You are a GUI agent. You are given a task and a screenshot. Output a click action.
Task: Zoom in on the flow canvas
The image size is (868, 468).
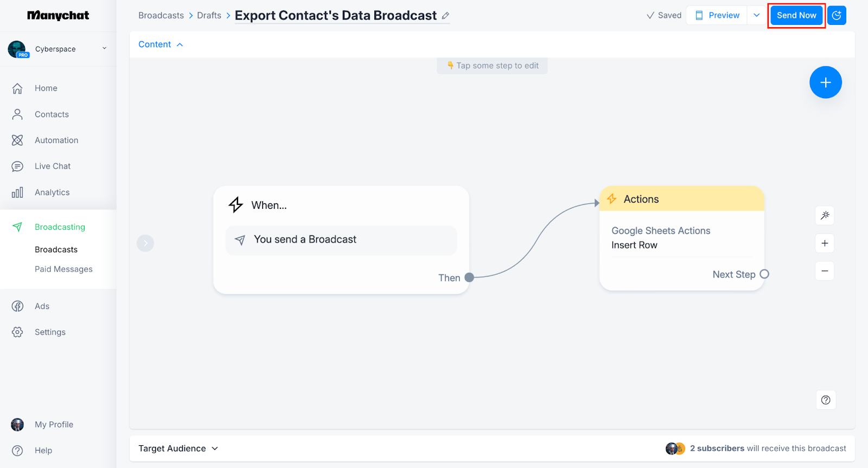[x=825, y=243]
